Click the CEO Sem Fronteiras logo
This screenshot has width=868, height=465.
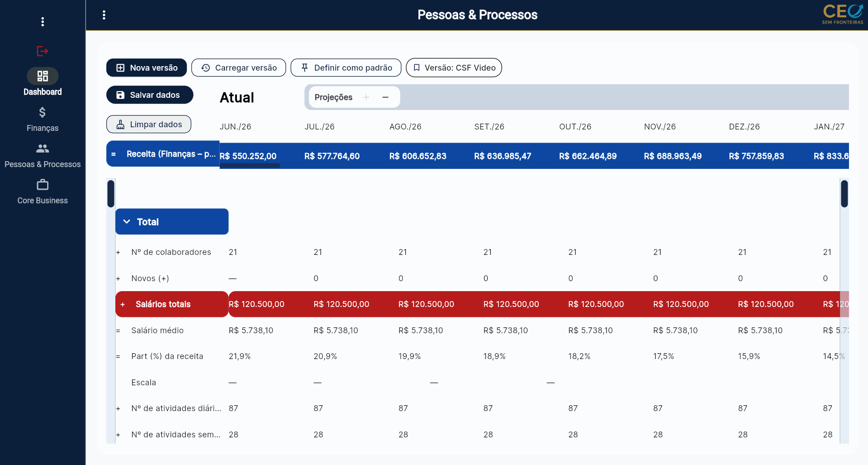click(843, 14)
